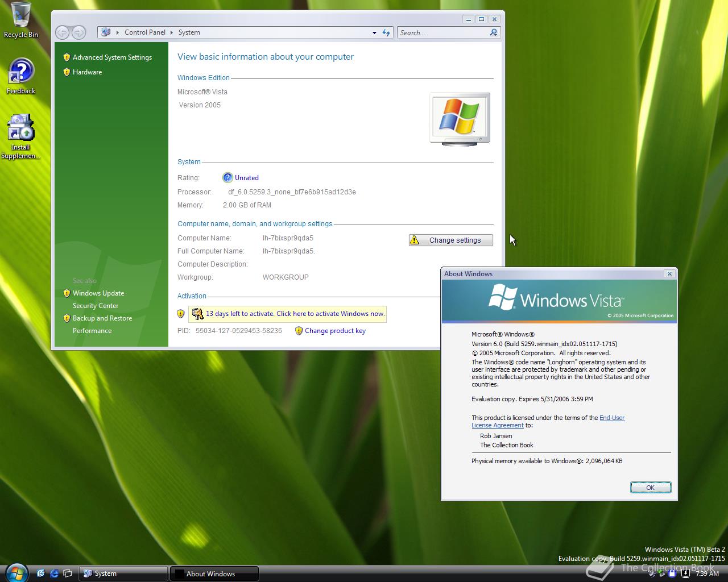Open the Recycle Bin desktop icon
This screenshot has height=582, width=728.
click(x=20, y=20)
